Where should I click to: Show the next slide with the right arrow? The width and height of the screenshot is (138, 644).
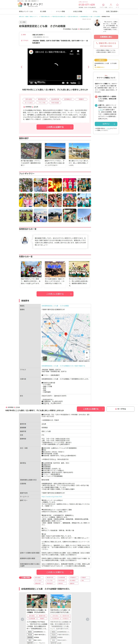88,67
